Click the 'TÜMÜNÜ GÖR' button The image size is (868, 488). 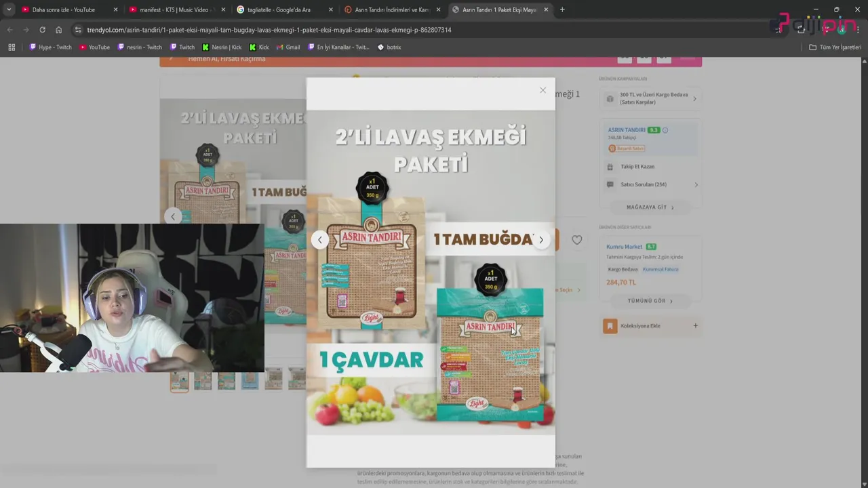click(x=650, y=301)
